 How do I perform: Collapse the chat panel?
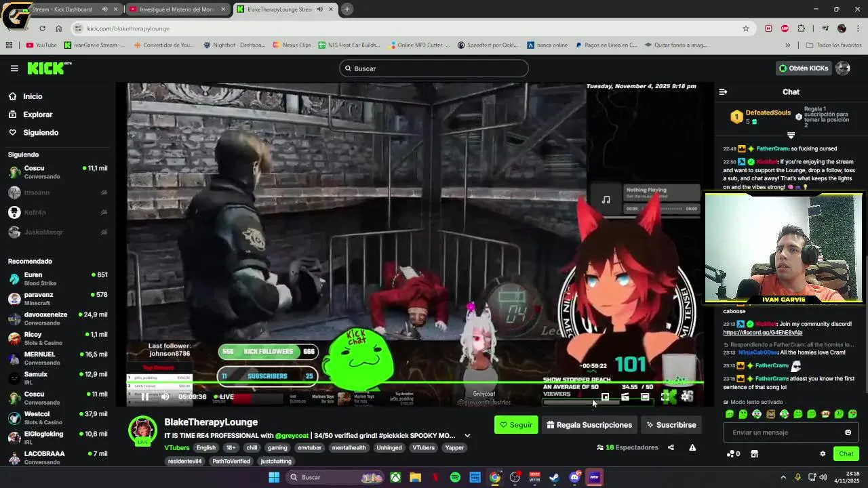(x=723, y=92)
